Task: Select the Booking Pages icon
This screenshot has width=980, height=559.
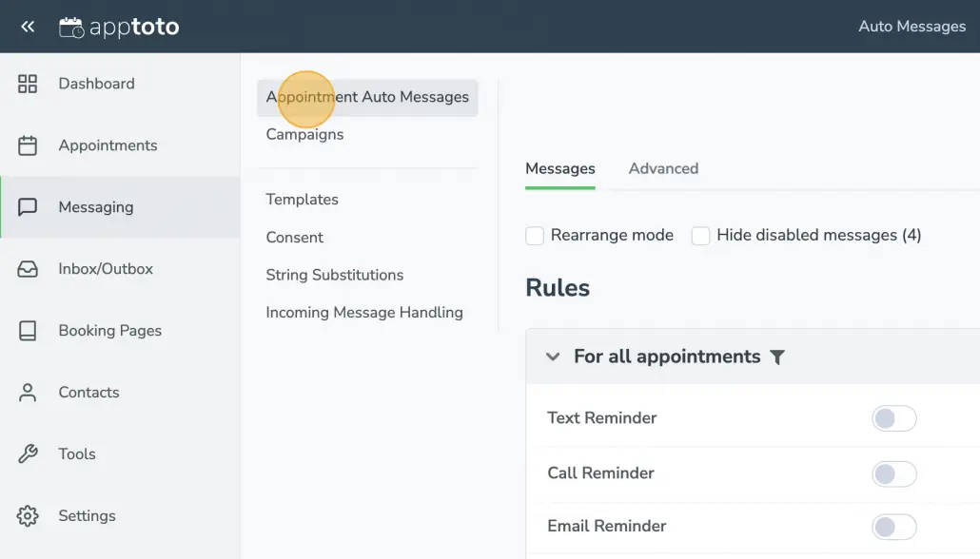Action: pyautogui.click(x=27, y=330)
